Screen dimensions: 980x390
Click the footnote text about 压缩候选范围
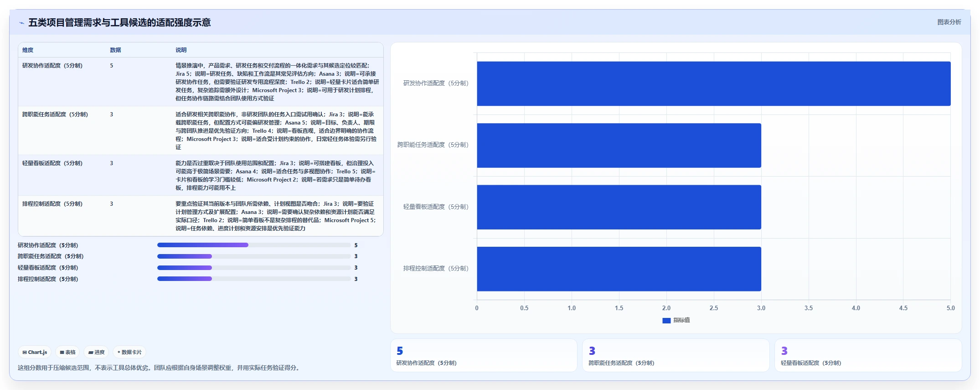coord(160,368)
